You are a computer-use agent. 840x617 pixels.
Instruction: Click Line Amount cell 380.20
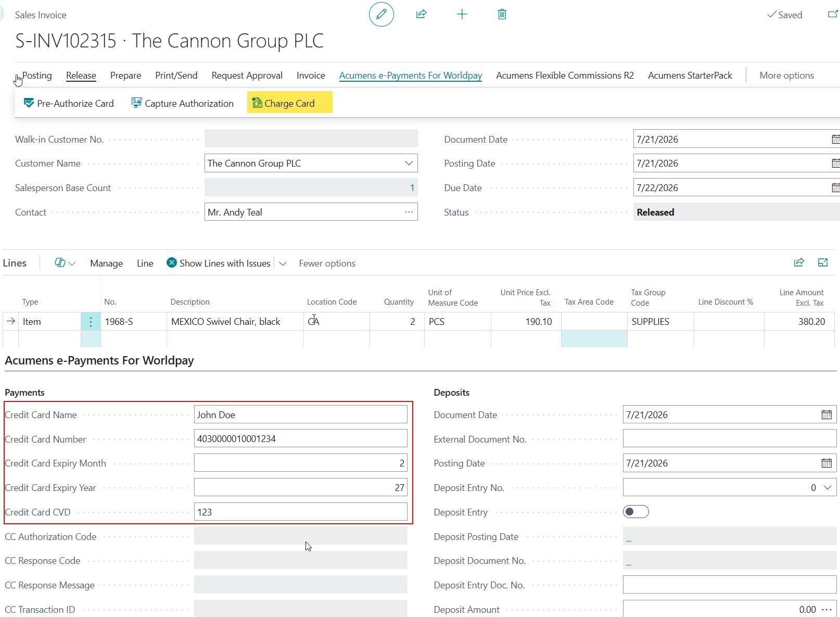[799, 322]
